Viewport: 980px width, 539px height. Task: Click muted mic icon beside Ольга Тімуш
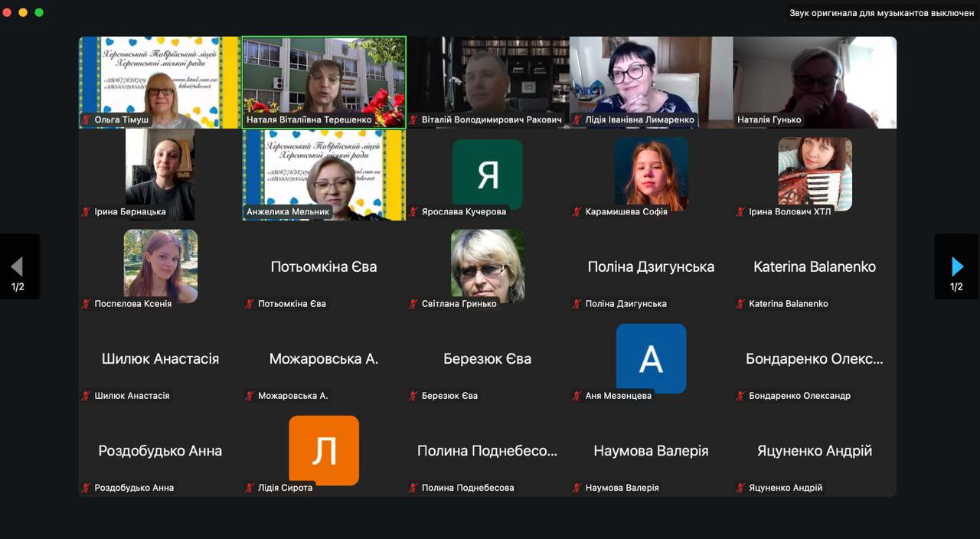tap(87, 120)
